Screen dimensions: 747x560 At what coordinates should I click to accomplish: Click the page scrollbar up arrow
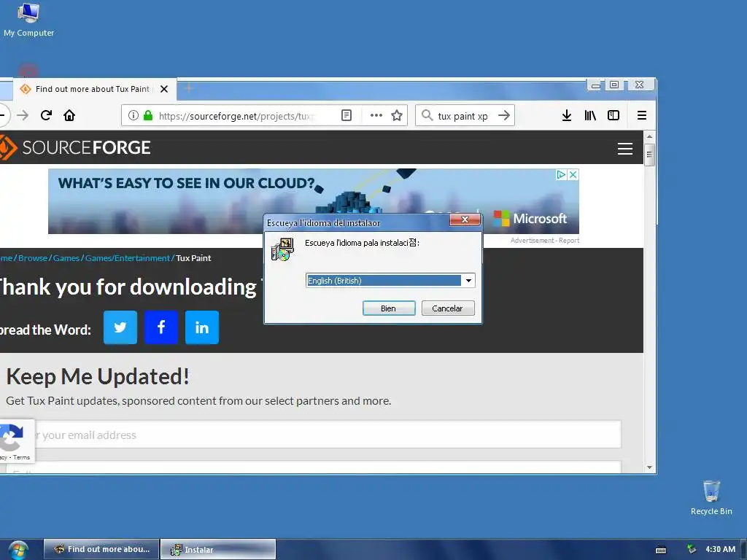649,136
